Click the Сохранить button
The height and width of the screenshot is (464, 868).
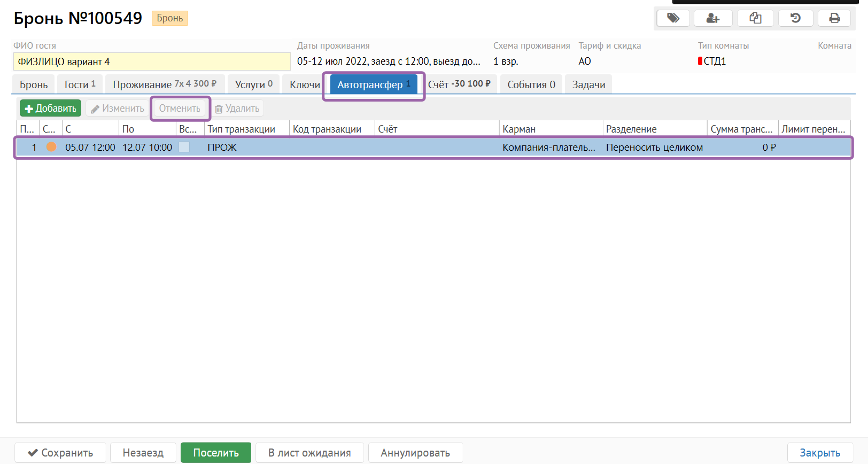(x=61, y=453)
